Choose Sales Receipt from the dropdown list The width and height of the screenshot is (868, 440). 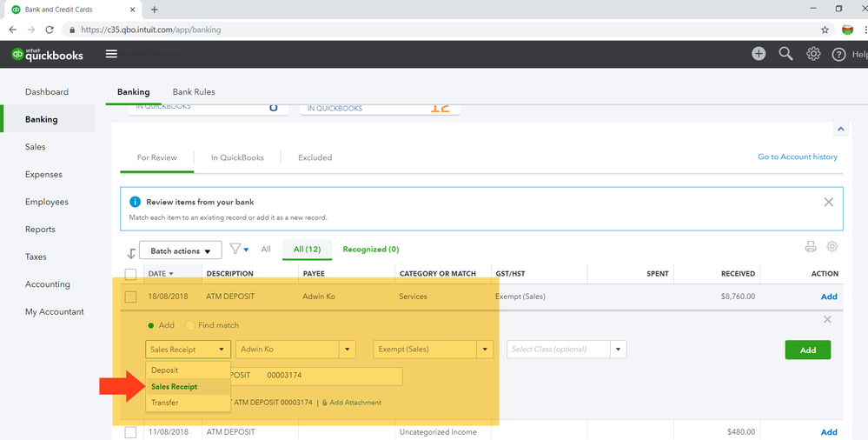[174, 386]
